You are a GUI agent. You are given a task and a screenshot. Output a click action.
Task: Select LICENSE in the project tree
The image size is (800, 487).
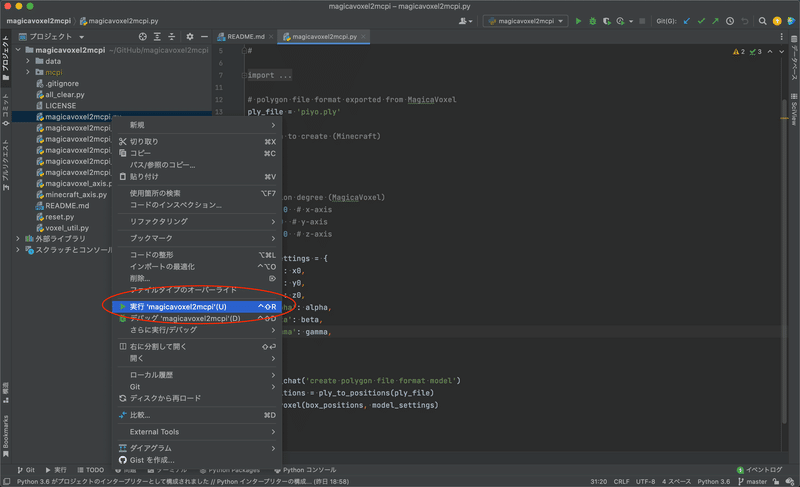[x=60, y=106]
